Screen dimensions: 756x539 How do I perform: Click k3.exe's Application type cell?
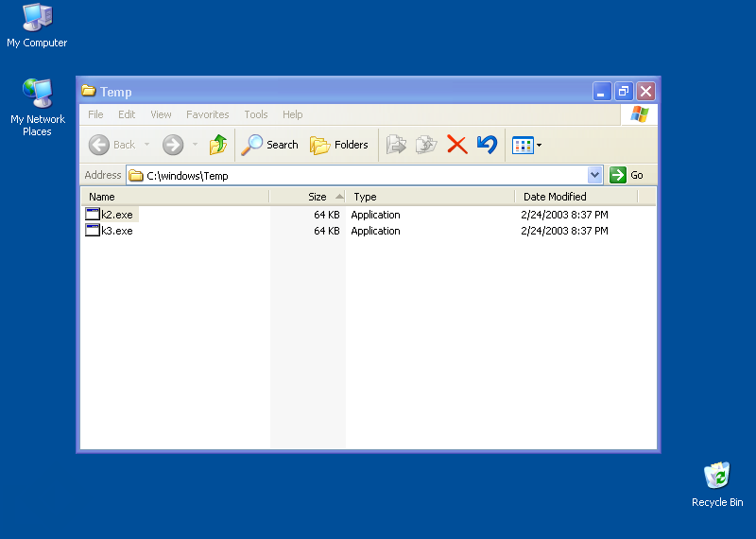[375, 231]
